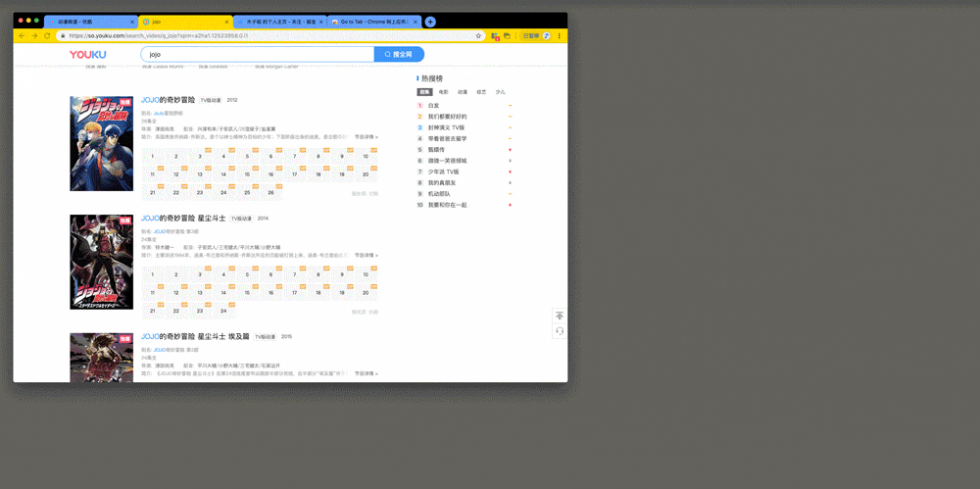Click the YOUKU logo
The height and width of the screenshot is (489, 980).
coord(87,55)
